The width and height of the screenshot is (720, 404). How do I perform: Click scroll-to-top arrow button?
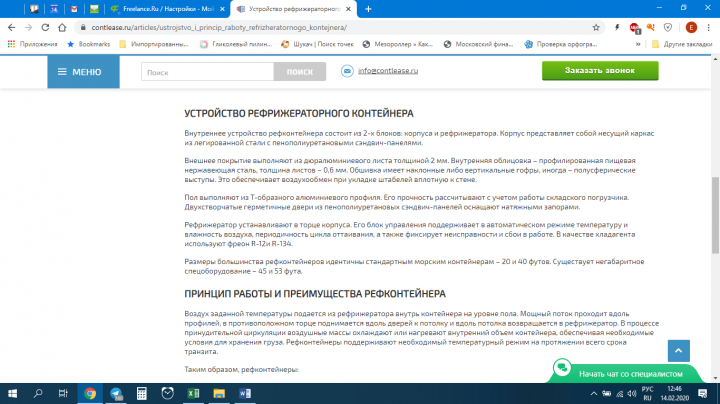point(679,351)
